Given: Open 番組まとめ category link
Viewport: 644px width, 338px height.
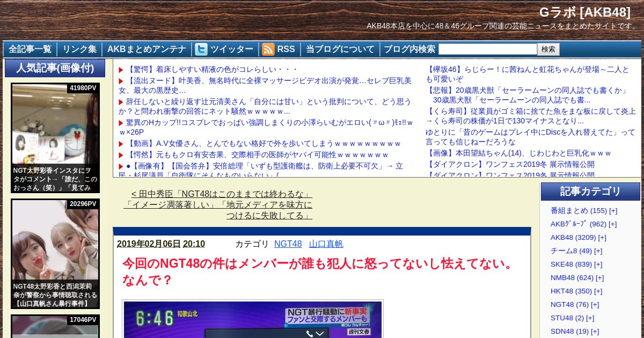Looking at the screenshot, I should coord(579,211).
